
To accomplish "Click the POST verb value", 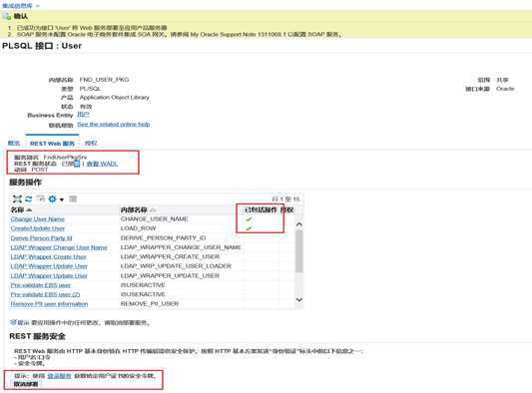I will (x=39, y=170).
